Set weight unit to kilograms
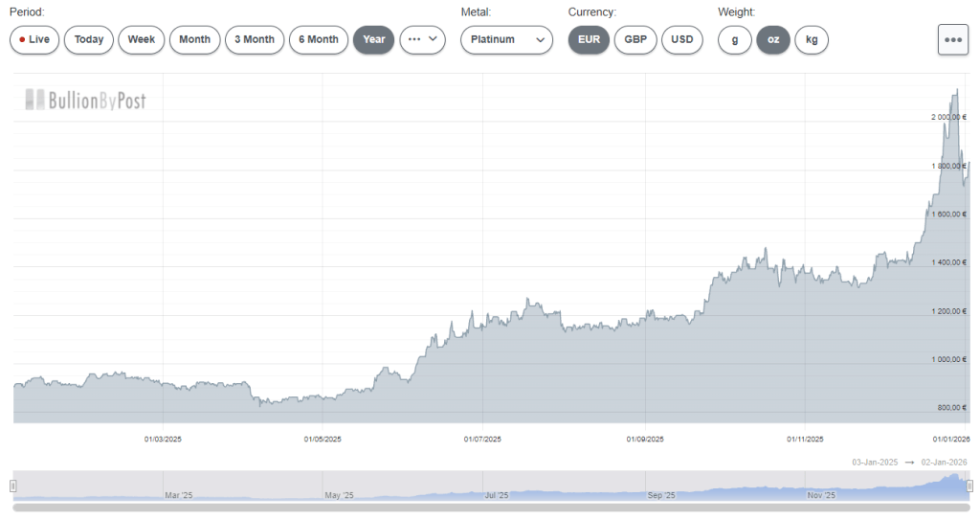Image resolution: width=980 pixels, height=520 pixels. click(x=812, y=40)
